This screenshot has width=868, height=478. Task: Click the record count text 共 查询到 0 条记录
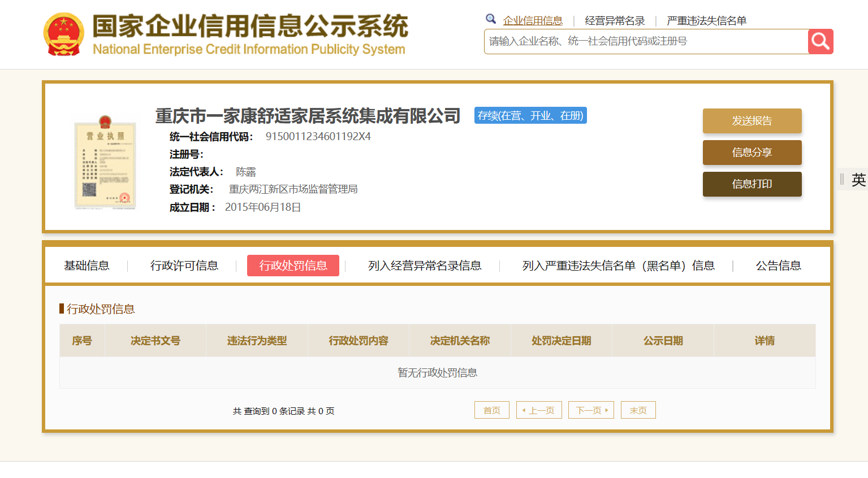tap(269, 411)
